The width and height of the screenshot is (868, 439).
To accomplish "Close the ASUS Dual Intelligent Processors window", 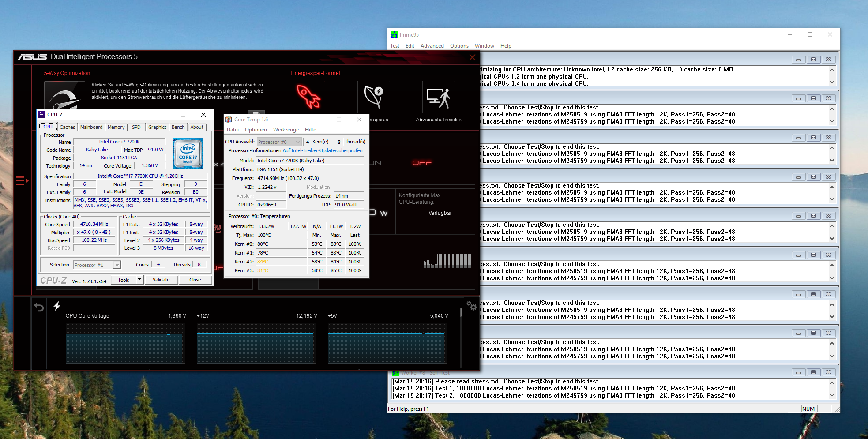I will (x=472, y=57).
